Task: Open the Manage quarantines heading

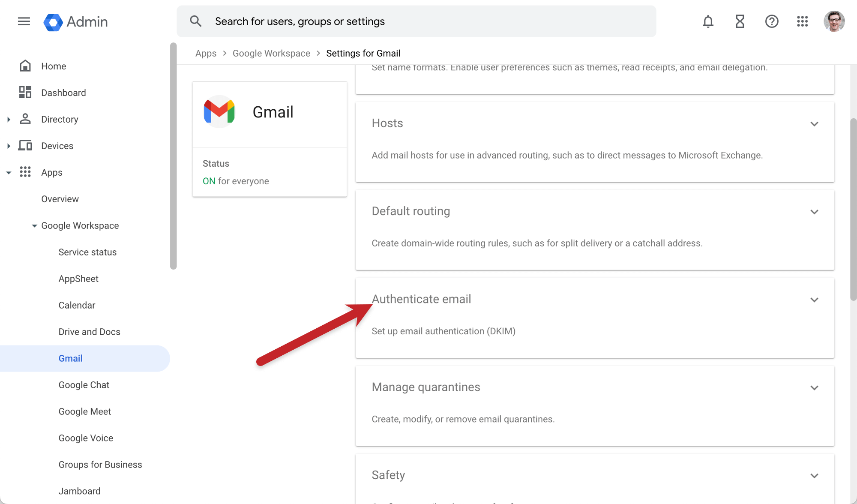Action: coord(426,387)
